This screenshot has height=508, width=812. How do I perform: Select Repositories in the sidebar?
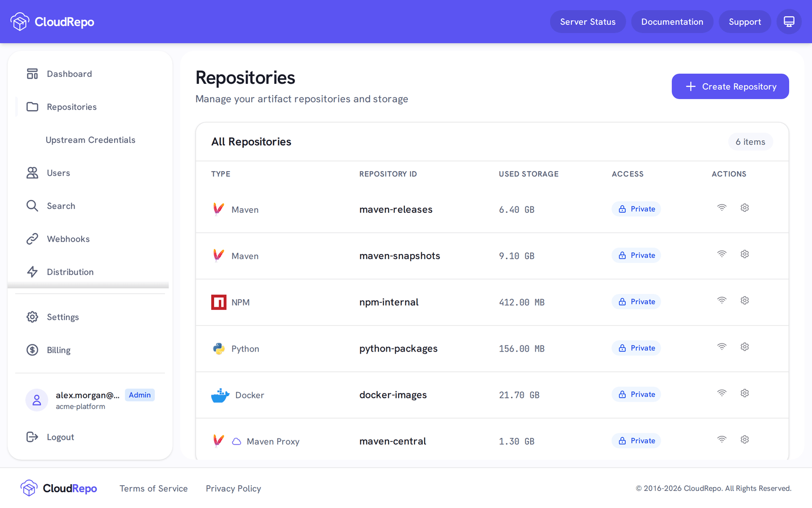coord(90,107)
